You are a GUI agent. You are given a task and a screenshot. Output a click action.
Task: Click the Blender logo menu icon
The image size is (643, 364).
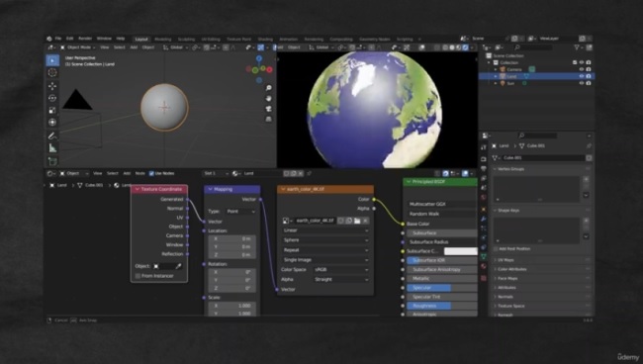[x=49, y=39]
